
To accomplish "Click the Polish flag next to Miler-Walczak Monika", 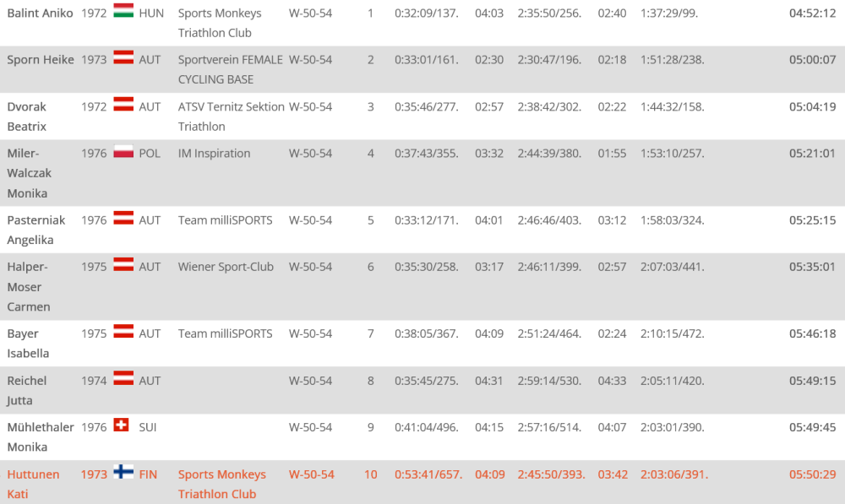I will tap(123, 151).
